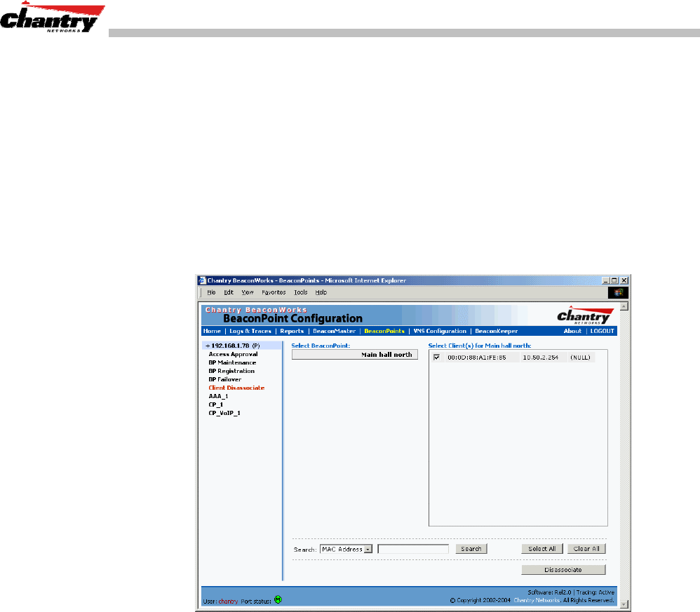Click the green port status indicator icon
The width and height of the screenshot is (700, 612).
tap(278, 599)
